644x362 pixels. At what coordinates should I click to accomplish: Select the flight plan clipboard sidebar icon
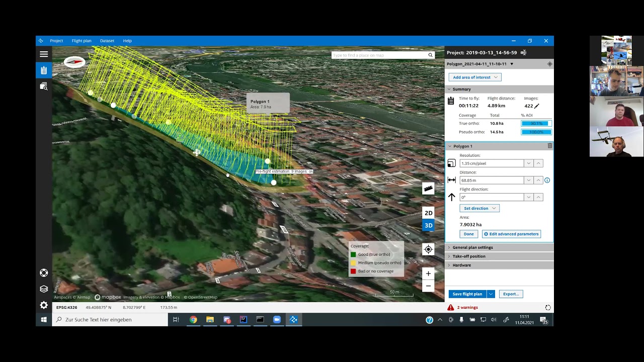(x=44, y=70)
